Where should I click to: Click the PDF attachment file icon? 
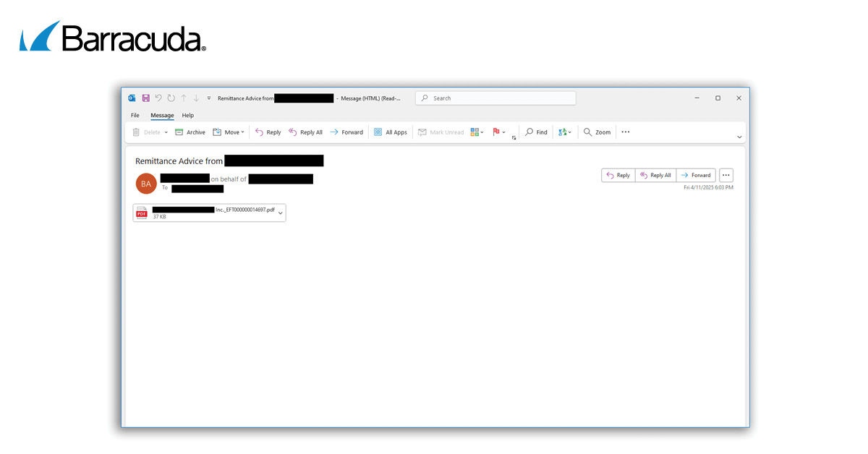pos(142,213)
